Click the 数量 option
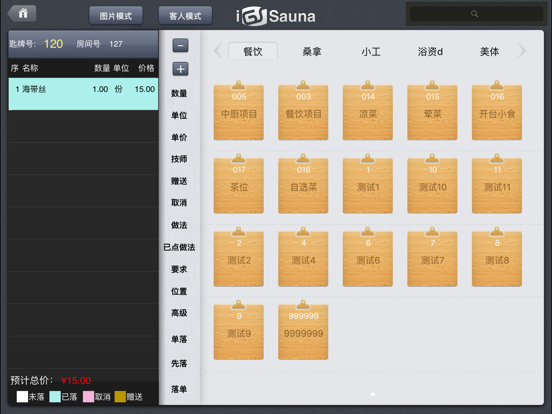The width and height of the screenshot is (552, 414). pos(179,93)
